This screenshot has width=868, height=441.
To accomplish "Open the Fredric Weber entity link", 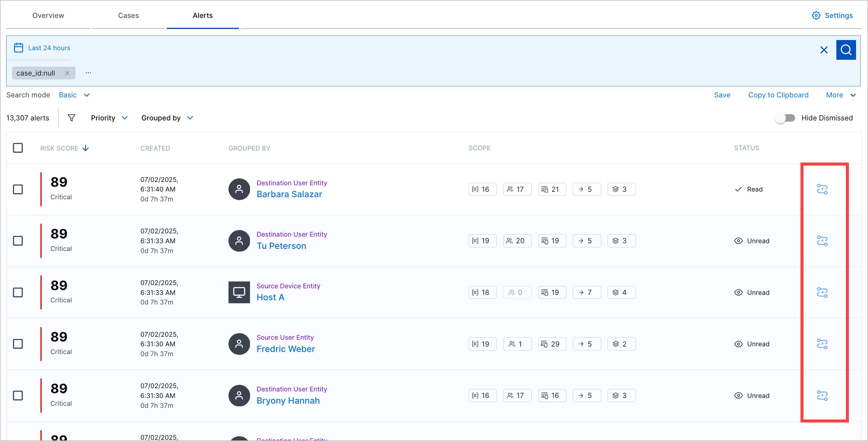I will [286, 349].
